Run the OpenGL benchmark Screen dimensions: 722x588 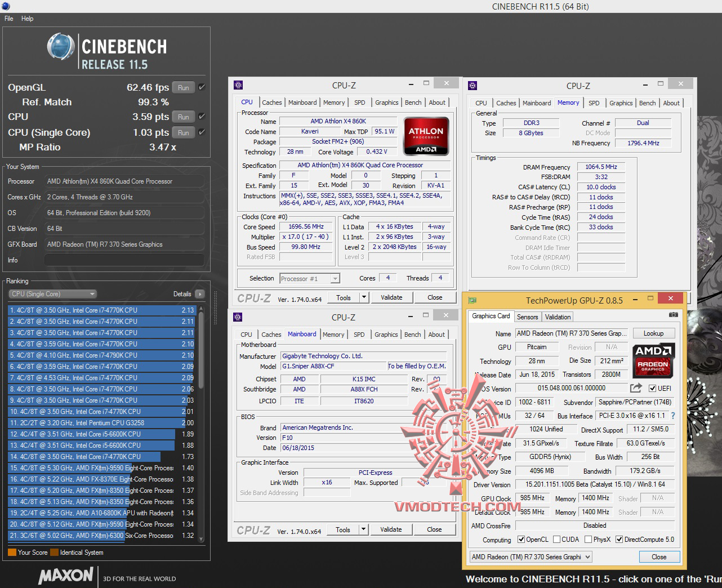click(x=184, y=88)
